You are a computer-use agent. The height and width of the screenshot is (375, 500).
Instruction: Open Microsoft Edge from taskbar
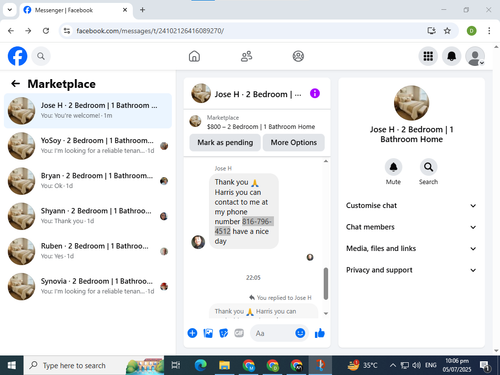pyautogui.click(x=200, y=365)
